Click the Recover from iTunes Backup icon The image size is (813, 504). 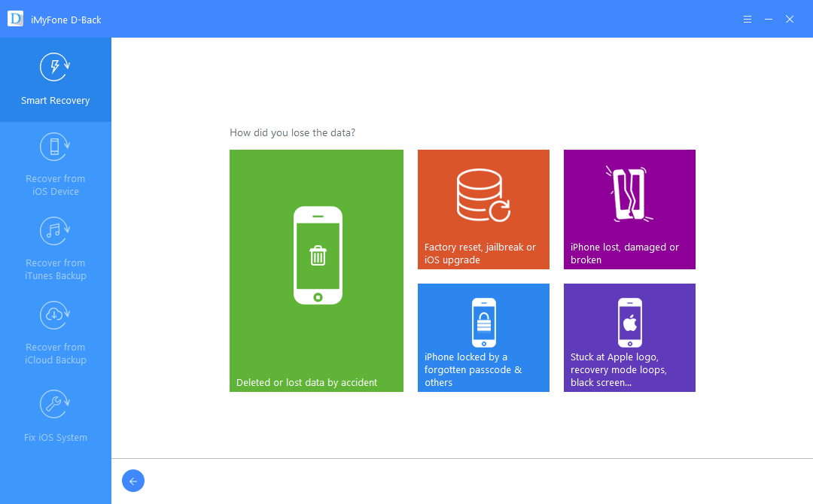(55, 231)
